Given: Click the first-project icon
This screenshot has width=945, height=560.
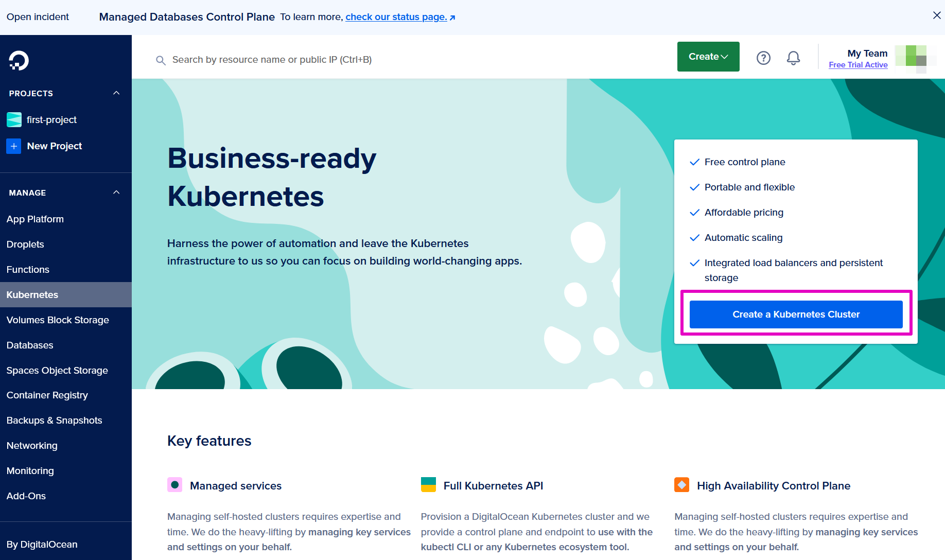Looking at the screenshot, I should pyautogui.click(x=14, y=119).
